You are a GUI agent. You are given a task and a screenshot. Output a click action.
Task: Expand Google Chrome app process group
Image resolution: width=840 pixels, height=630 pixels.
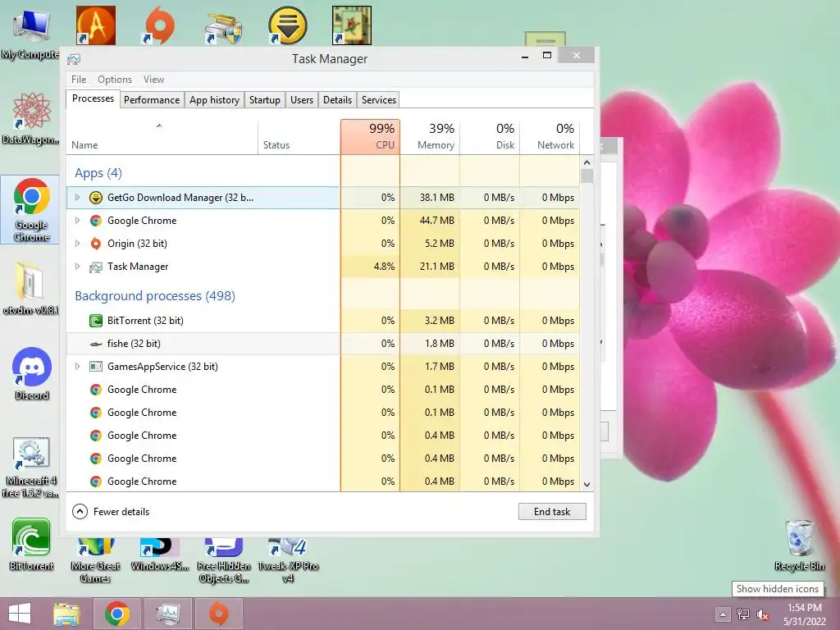[x=77, y=221]
